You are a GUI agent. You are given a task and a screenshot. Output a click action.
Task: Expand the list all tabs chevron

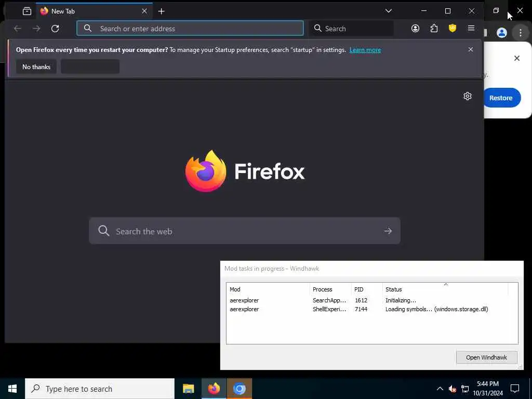[389, 11]
